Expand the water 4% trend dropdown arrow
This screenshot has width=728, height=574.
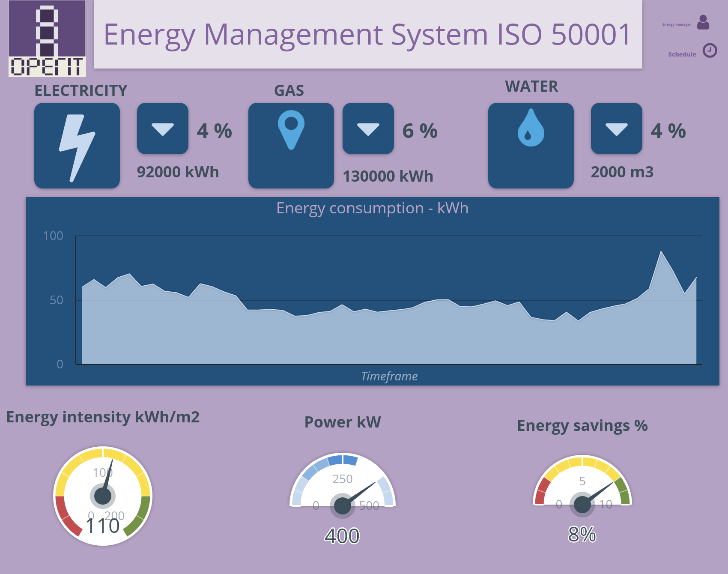pyautogui.click(x=616, y=129)
